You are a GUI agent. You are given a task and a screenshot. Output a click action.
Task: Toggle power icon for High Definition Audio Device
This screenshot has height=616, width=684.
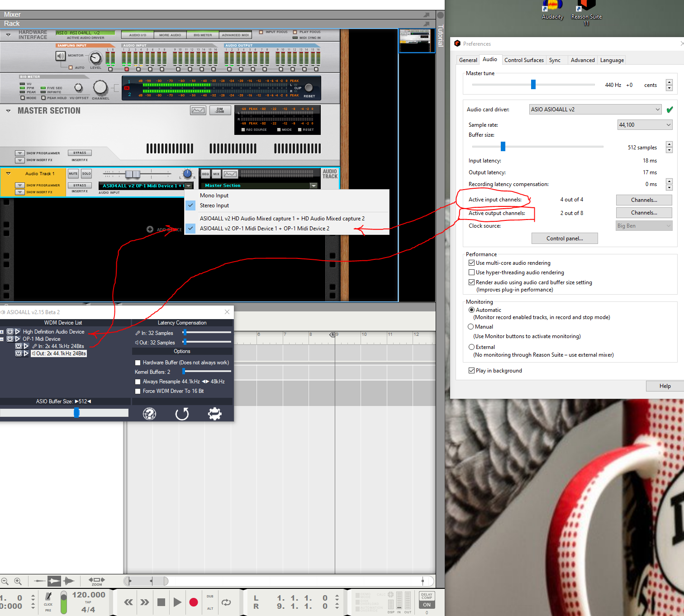10,332
